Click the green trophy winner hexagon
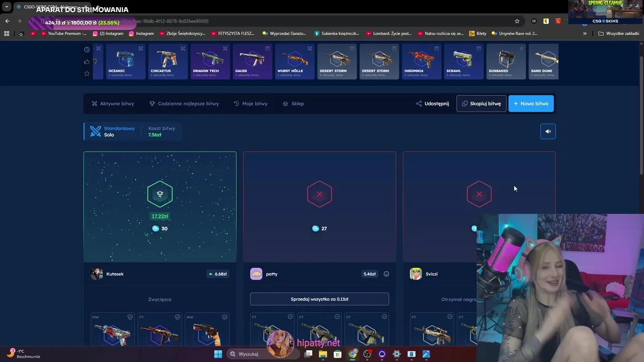Image resolution: width=644 pixels, height=362 pixels. point(160,194)
